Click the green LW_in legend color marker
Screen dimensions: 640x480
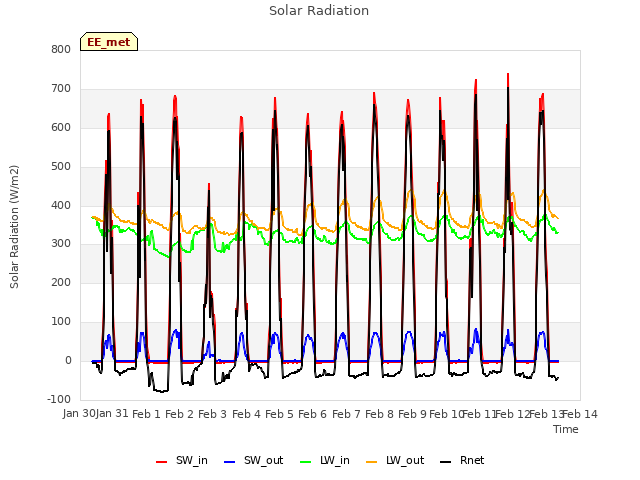pos(305,462)
